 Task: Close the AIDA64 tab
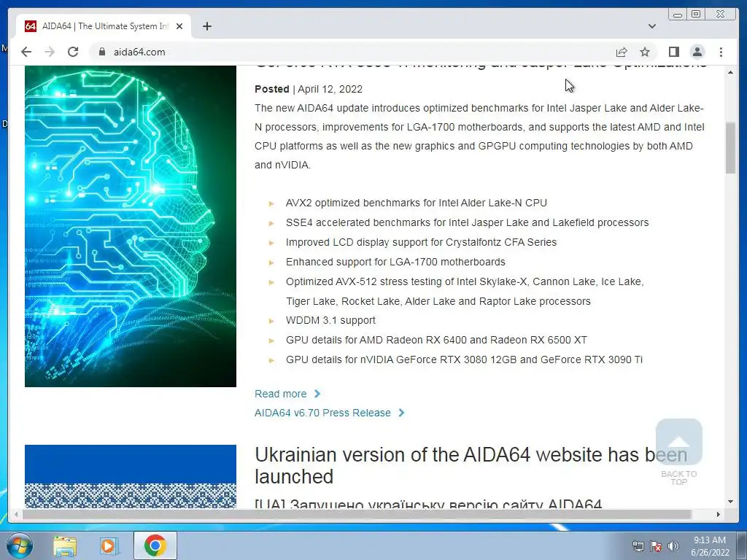point(179,27)
